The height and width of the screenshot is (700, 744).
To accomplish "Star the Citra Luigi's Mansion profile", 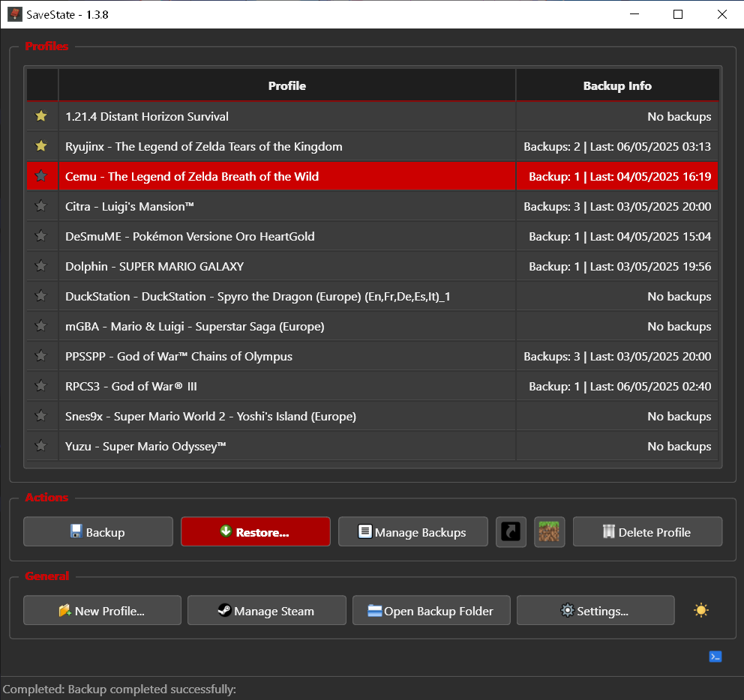I will (41, 206).
